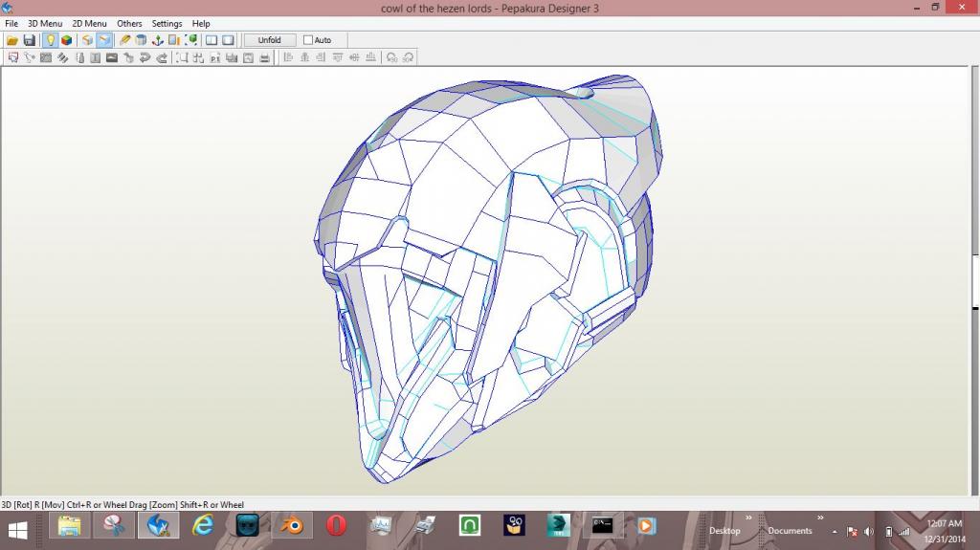
Task: Open File Explorer from the taskbar
Action: pyautogui.click(x=69, y=526)
